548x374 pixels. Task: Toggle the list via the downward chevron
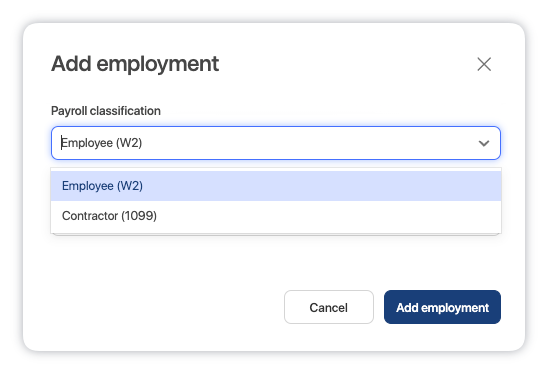[484, 143]
